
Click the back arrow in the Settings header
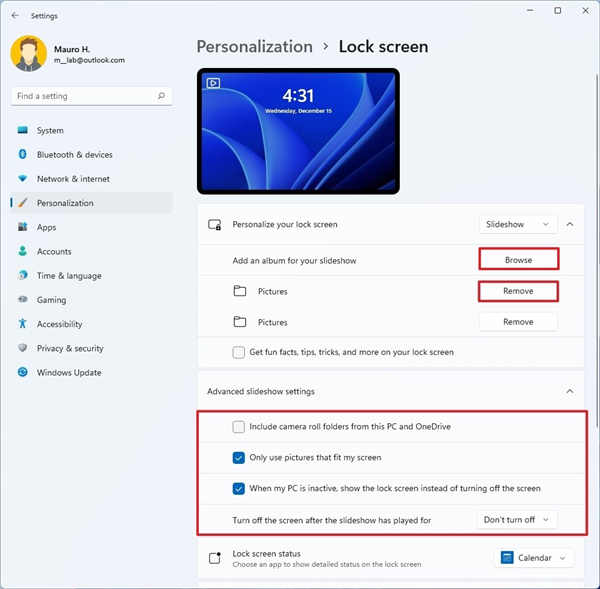tap(15, 16)
